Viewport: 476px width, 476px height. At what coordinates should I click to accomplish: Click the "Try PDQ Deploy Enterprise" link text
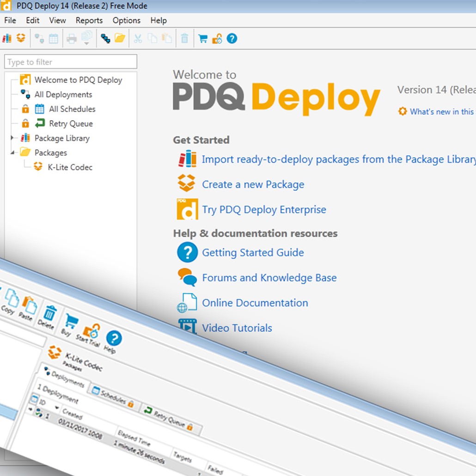click(264, 209)
